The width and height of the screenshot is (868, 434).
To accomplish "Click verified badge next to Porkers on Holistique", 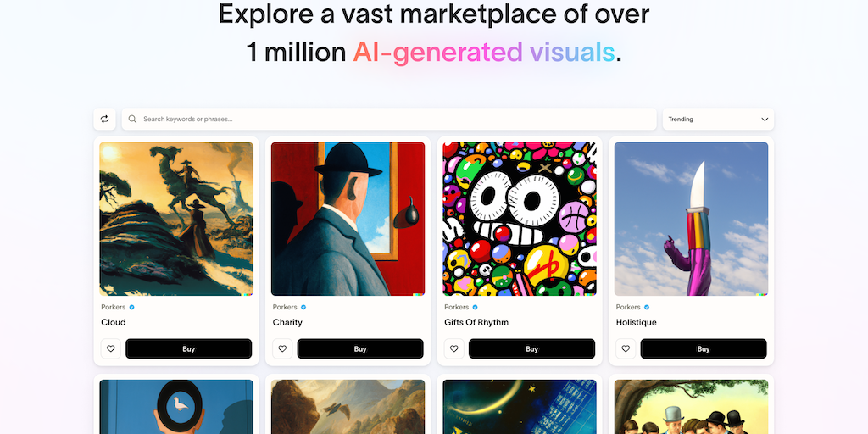I will 647,307.
